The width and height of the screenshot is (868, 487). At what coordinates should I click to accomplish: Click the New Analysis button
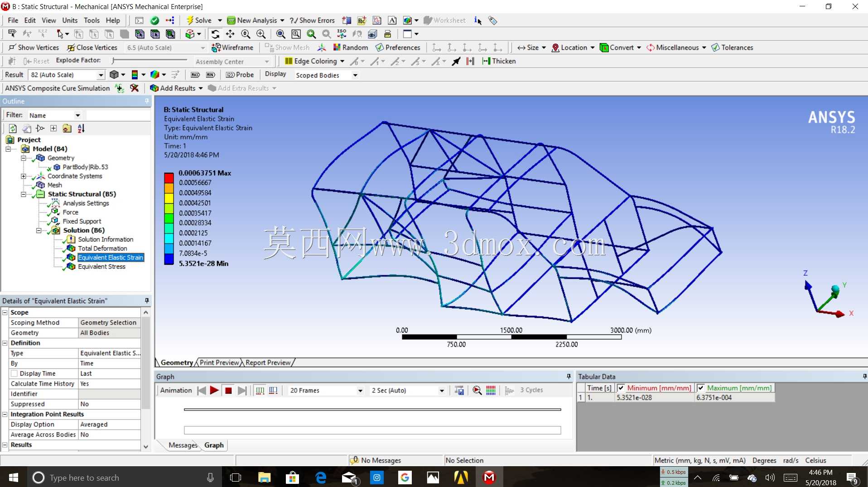(x=252, y=20)
